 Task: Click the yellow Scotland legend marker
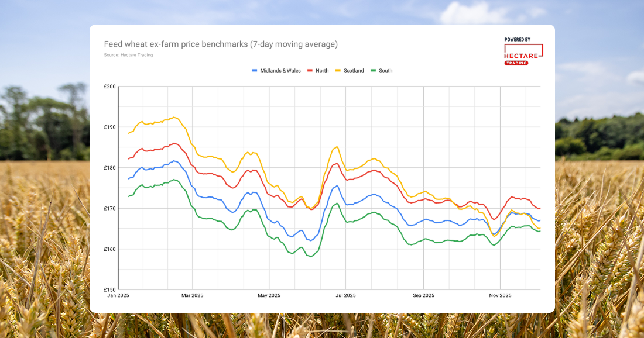(x=338, y=71)
